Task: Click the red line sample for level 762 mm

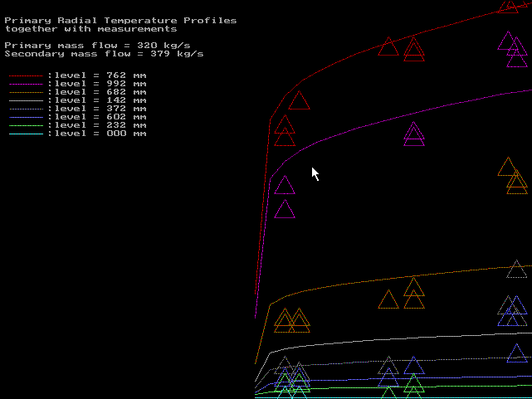Action: [26, 75]
